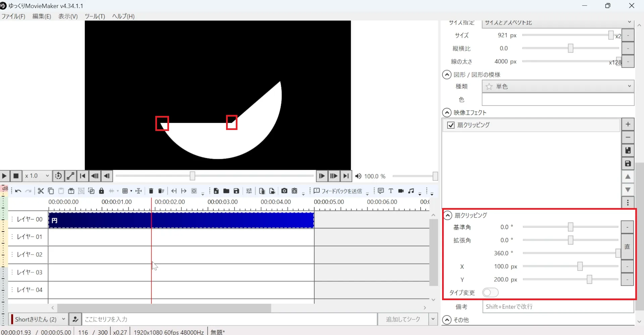Click the preview fullscreen expand icon
The height and width of the screenshot is (335, 644).
(x=70, y=176)
